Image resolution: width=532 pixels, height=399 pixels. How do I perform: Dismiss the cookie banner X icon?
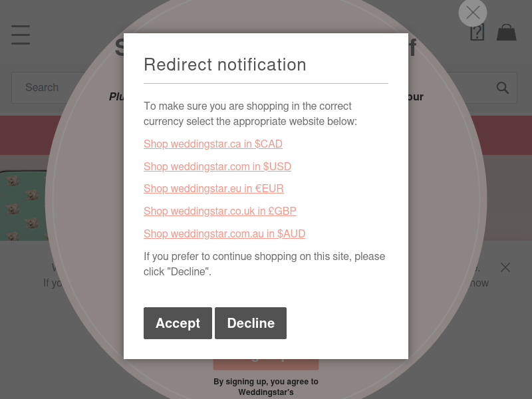(x=505, y=267)
